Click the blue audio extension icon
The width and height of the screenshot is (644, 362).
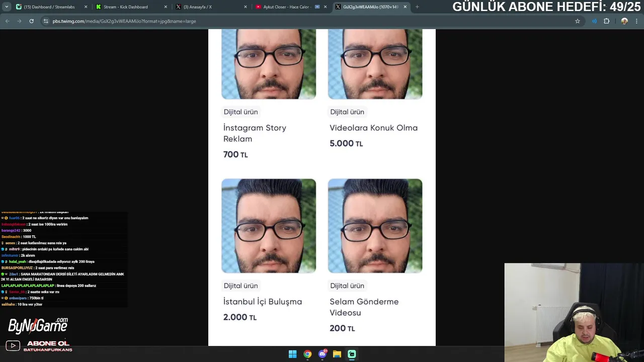click(x=594, y=21)
